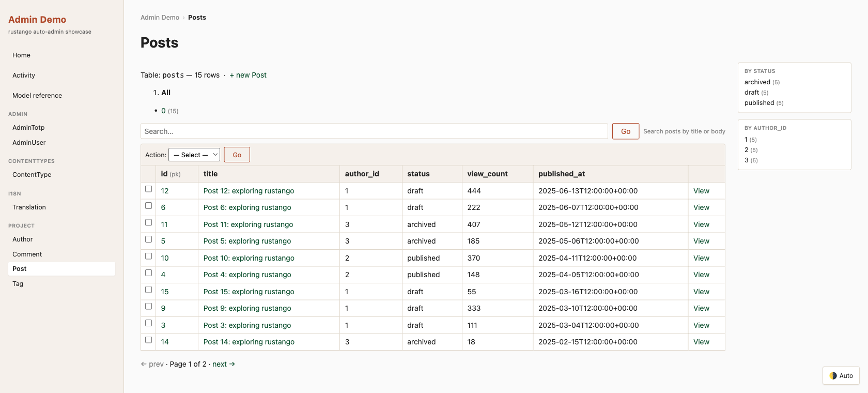Open the Post sidebar item
Image resolution: width=868 pixels, height=393 pixels.
click(x=61, y=269)
